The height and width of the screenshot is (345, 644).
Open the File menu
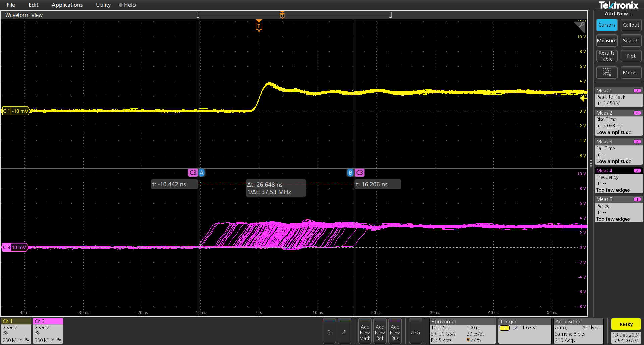10,5
